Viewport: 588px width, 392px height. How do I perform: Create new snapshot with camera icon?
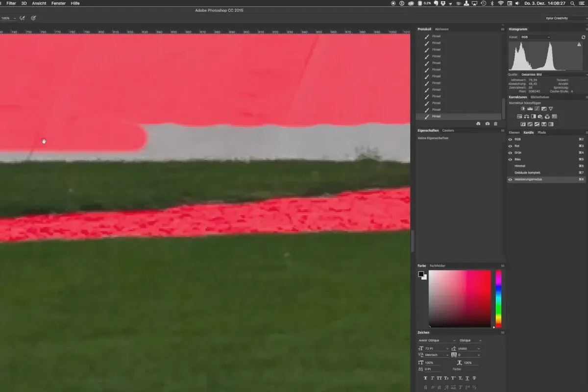coord(487,124)
